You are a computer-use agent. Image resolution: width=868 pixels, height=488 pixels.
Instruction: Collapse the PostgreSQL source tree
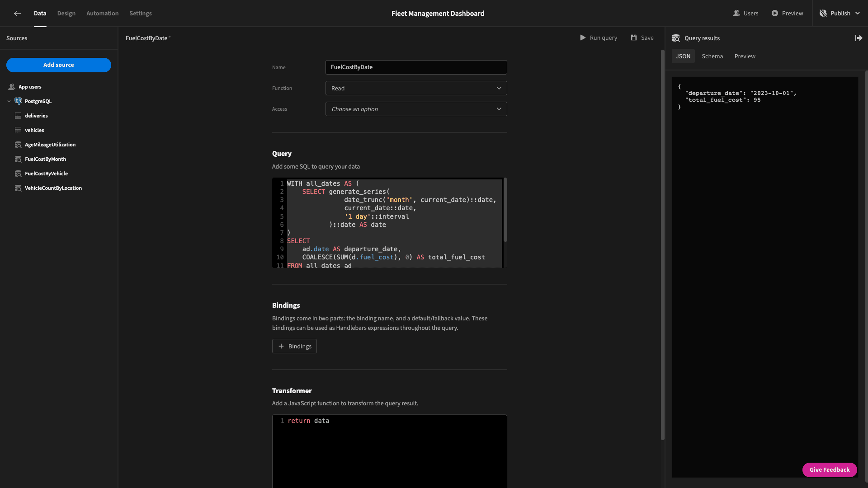pyautogui.click(x=9, y=101)
